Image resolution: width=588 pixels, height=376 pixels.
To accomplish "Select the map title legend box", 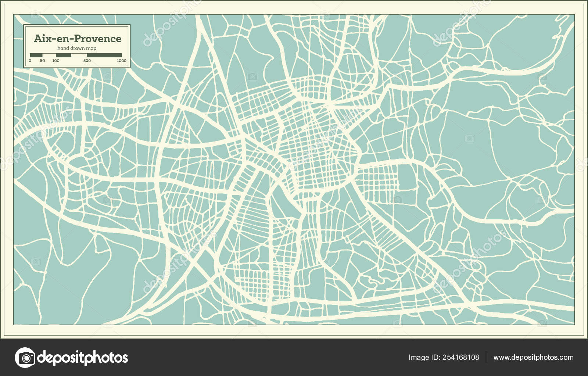I will tap(76, 46).
